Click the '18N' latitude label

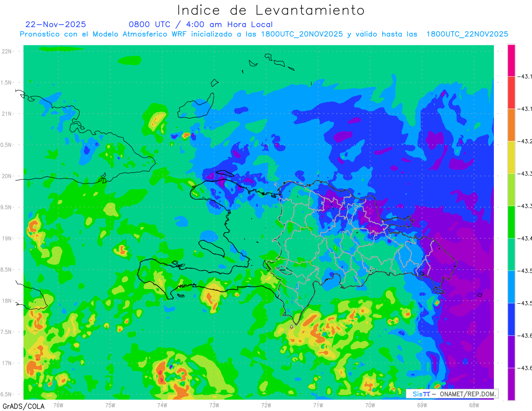click(x=7, y=301)
